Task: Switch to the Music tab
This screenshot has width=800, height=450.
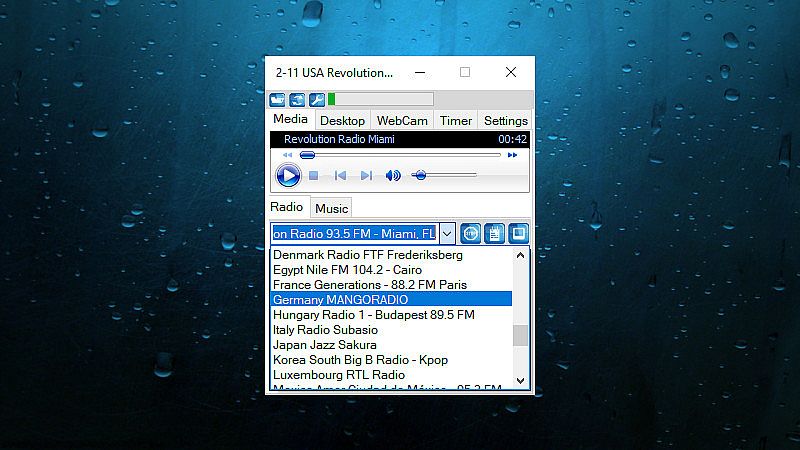Action: pos(331,209)
